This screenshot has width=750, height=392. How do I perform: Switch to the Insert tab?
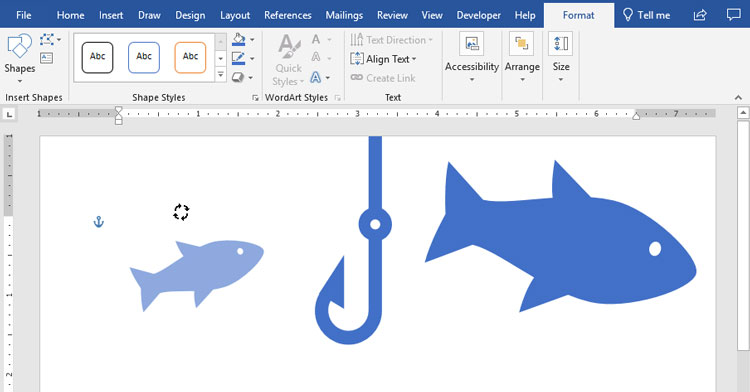coord(111,15)
